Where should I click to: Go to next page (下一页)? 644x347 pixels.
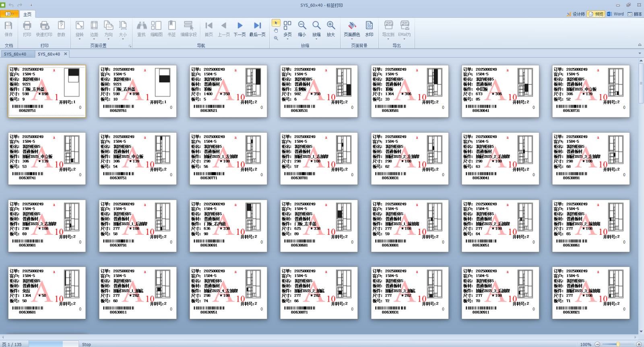239,29
